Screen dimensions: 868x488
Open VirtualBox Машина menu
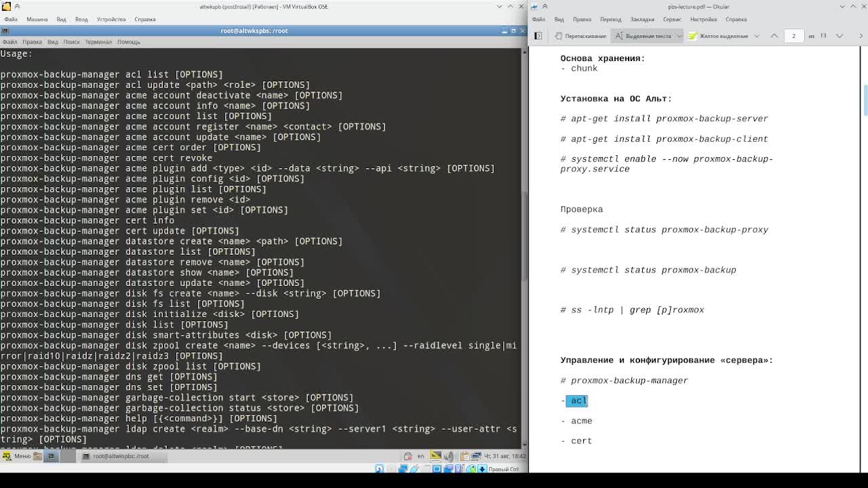click(37, 19)
